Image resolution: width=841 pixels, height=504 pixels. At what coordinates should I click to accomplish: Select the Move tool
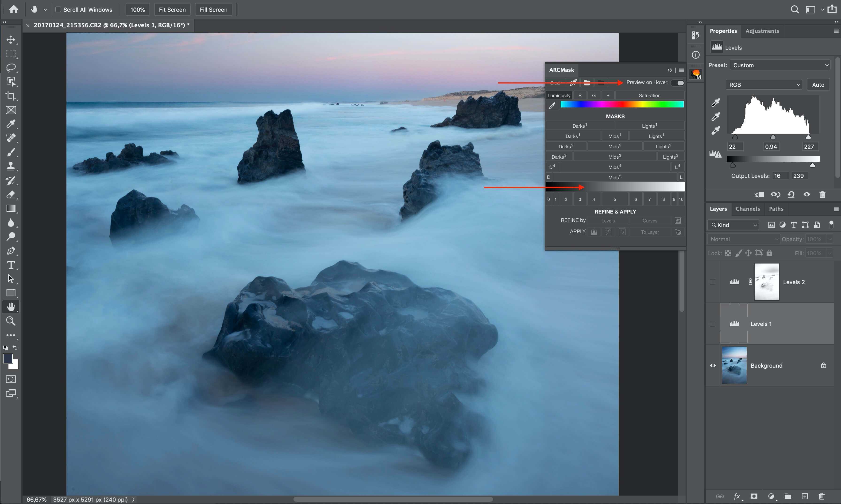[x=11, y=40]
